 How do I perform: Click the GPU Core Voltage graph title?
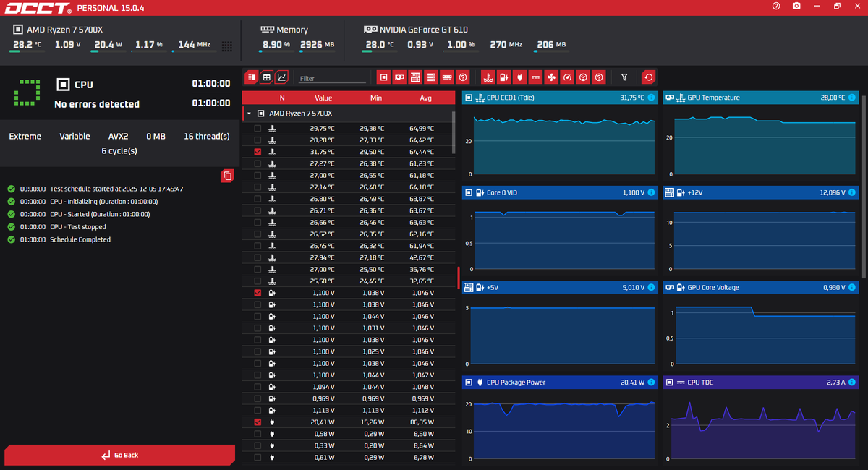point(713,288)
